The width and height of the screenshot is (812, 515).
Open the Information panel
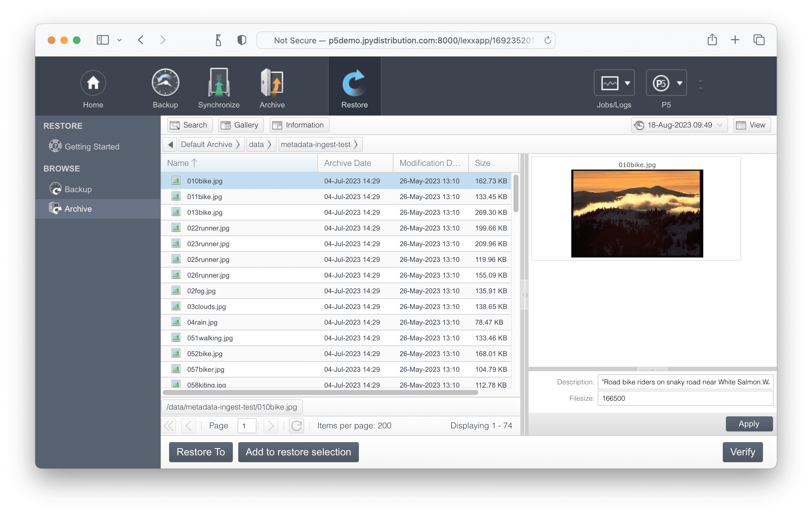tap(299, 125)
